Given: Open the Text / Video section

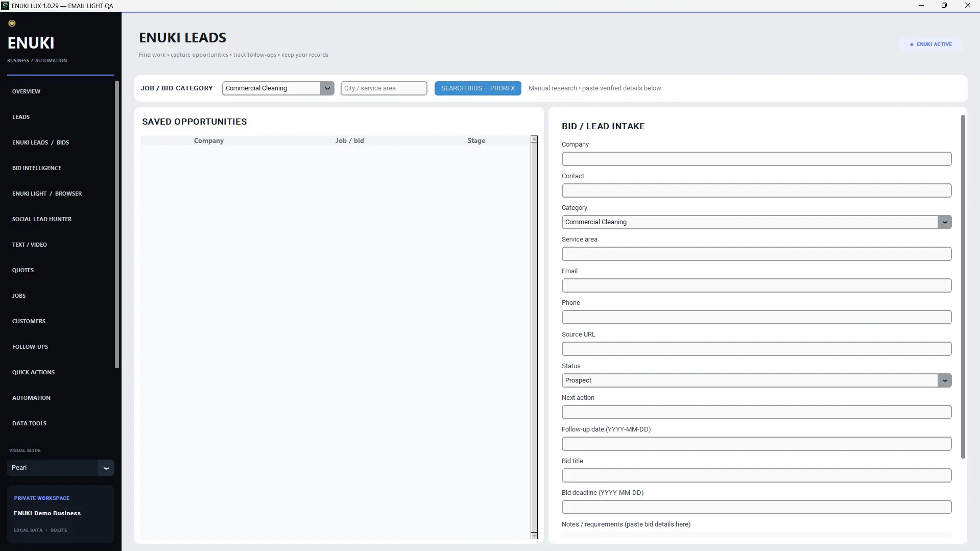Looking at the screenshot, I should (30, 245).
